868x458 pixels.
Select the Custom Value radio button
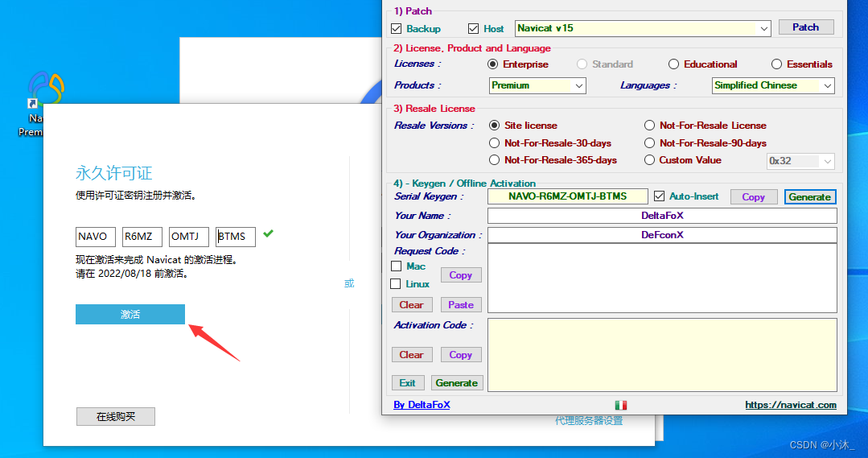point(649,160)
